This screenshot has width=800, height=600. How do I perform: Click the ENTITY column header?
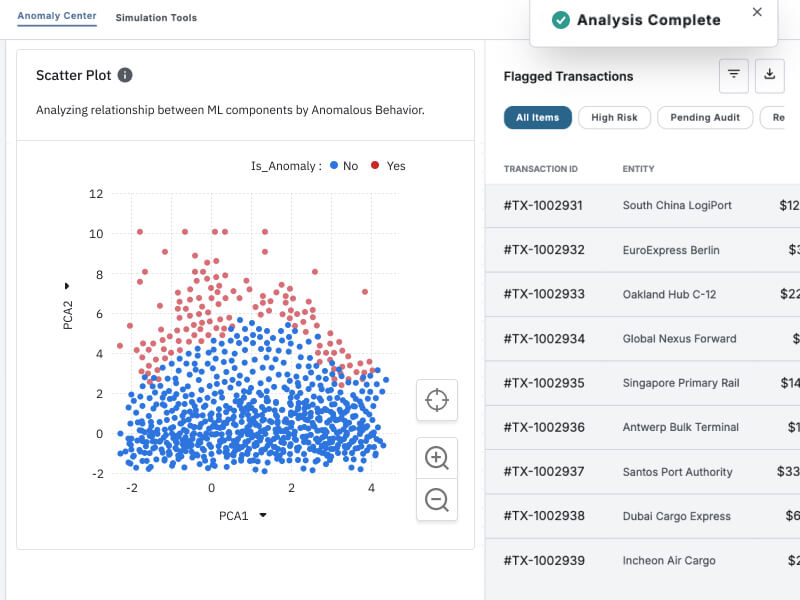click(x=638, y=169)
